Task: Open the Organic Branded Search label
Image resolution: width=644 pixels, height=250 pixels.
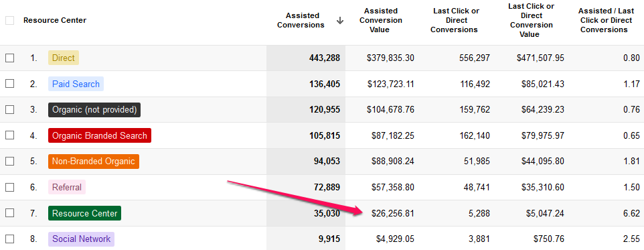Action: point(99,135)
